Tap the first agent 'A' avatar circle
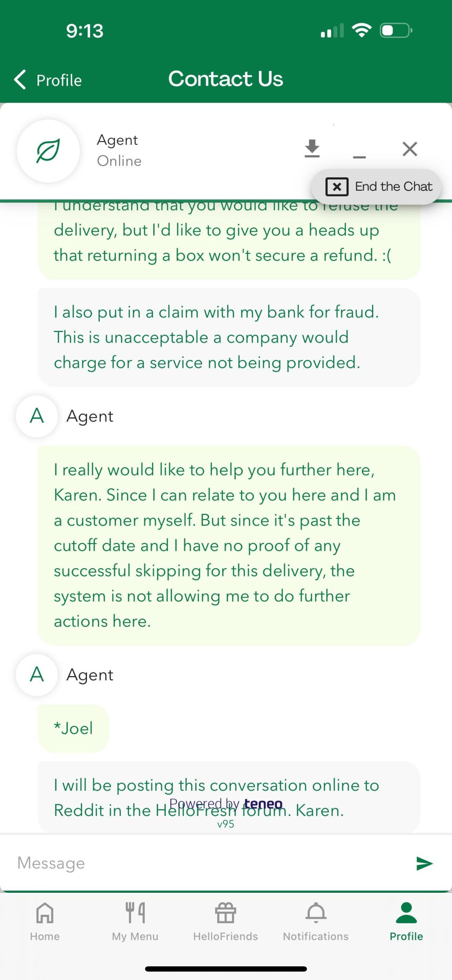This screenshot has width=452, height=980. click(x=37, y=416)
